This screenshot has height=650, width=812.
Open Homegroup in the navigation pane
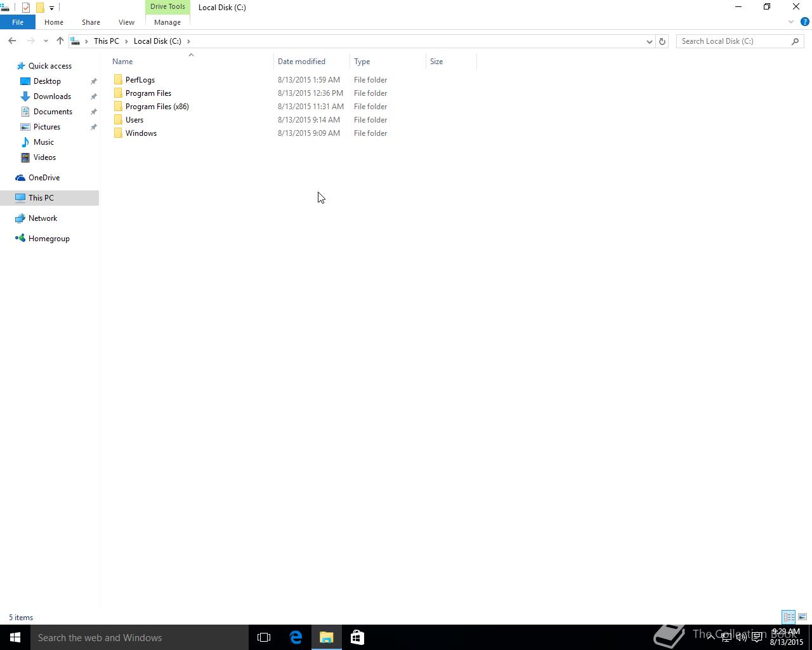(x=49, y=239)
